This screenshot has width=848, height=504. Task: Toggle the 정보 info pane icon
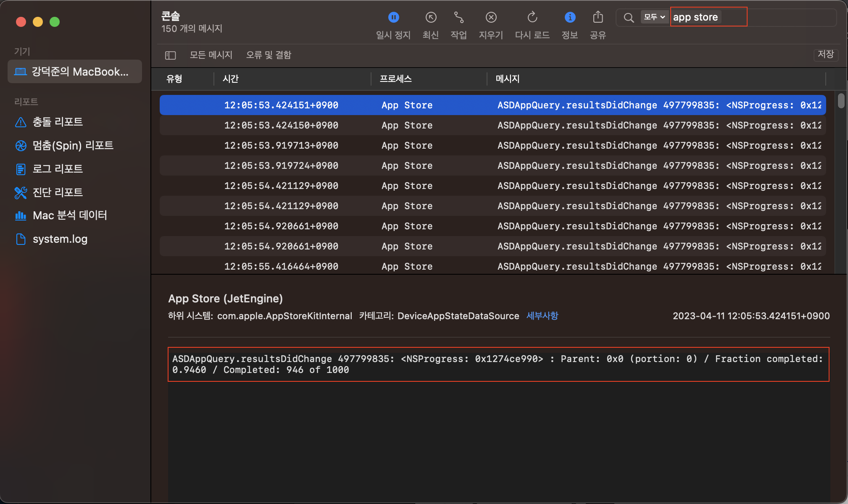(570, 17)
